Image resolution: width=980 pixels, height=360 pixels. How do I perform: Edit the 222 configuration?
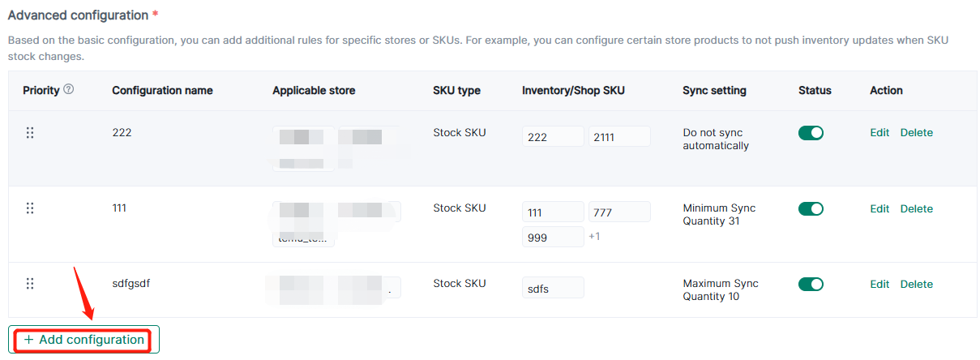[x=879, y=133]
